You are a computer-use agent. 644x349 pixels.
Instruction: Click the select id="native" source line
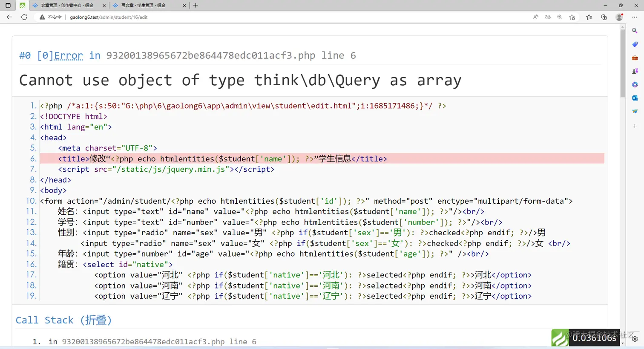click(x=115, y=264)
